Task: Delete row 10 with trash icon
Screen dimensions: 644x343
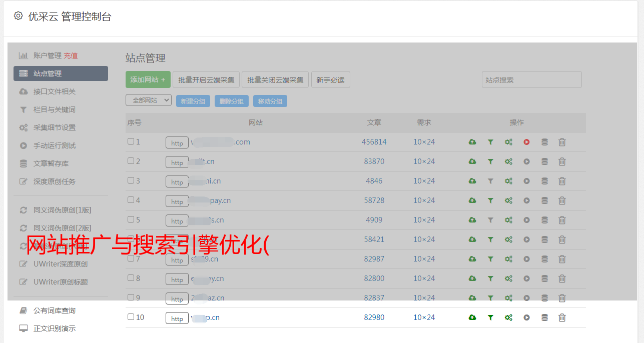Action: click(x=562, y=317)
